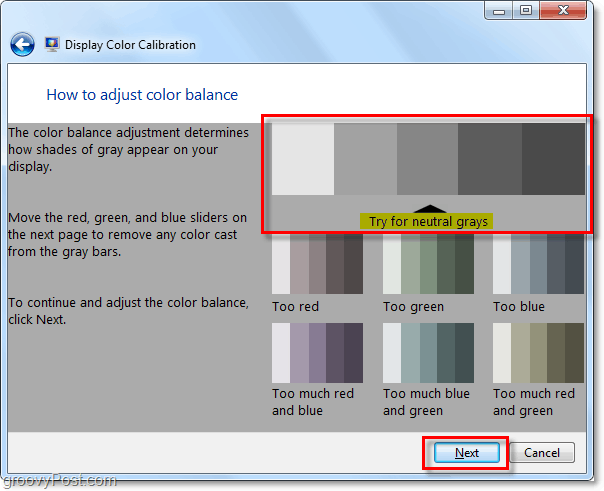Maximize the Display Color Calibration window
Viewport: 604px width, 491px height.
526,11
